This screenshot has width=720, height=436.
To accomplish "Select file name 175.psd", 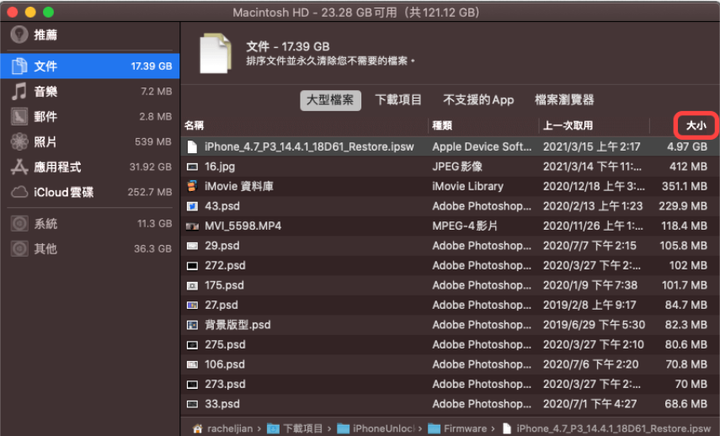I will [x=224, y=285].
